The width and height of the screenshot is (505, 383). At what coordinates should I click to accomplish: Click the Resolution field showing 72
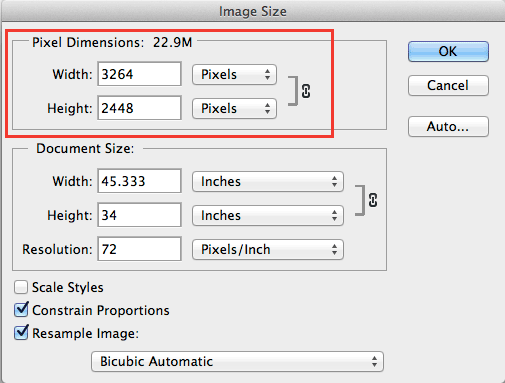[139, 249]
